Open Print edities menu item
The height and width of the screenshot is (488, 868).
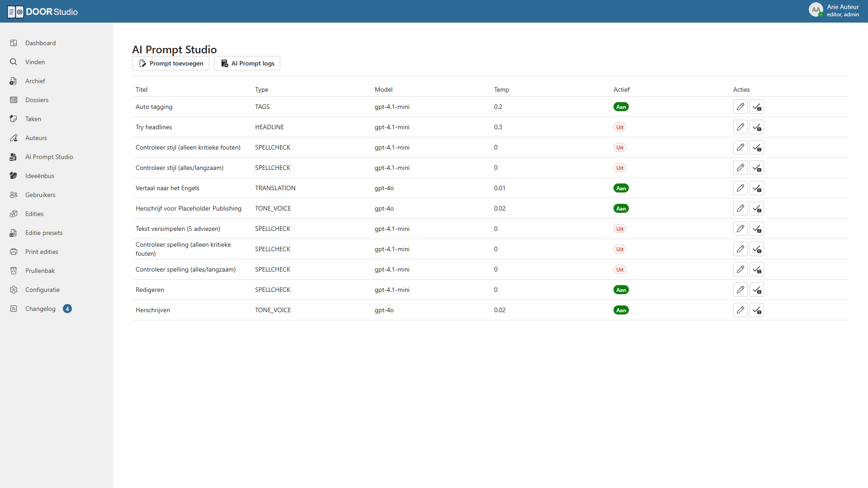click(x=42, y=252)
